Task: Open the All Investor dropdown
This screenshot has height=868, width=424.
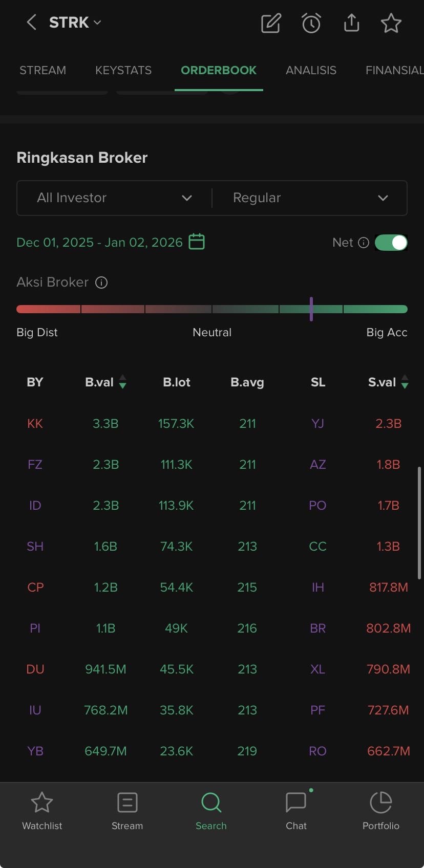Action: [x=114, y=198]
